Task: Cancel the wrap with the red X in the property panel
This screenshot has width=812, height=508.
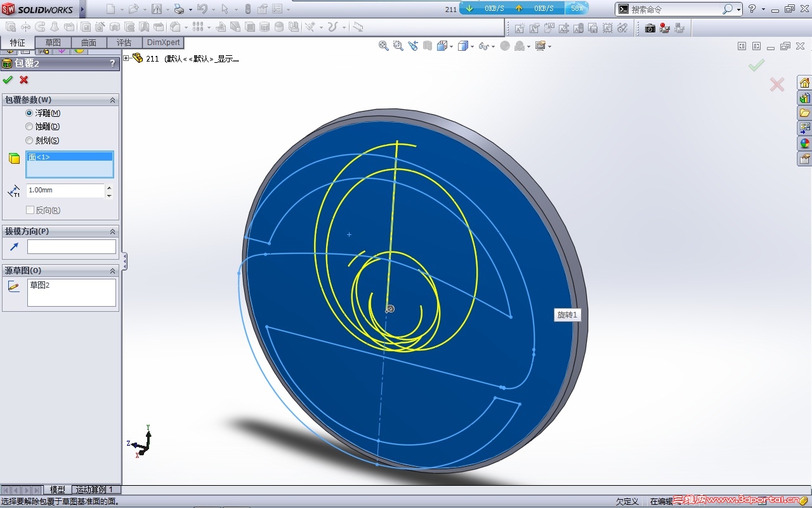Action: click(x=24, y=79)
